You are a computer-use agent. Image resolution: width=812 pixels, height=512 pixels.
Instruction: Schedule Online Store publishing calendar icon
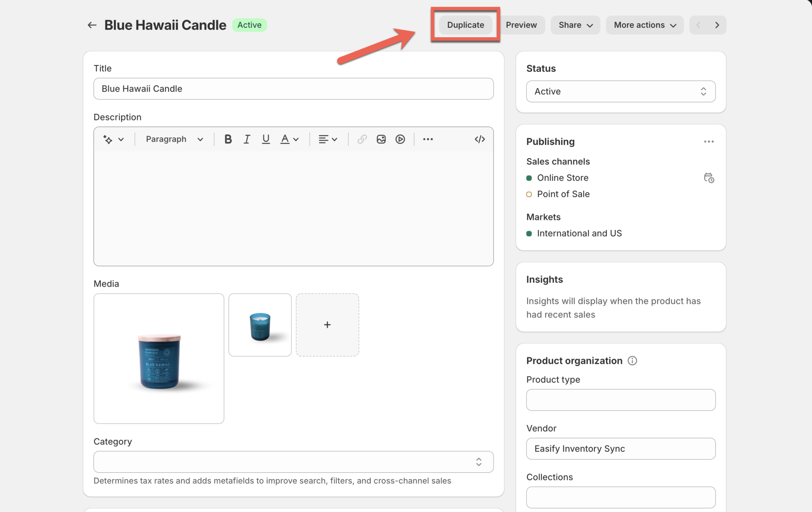709,178
